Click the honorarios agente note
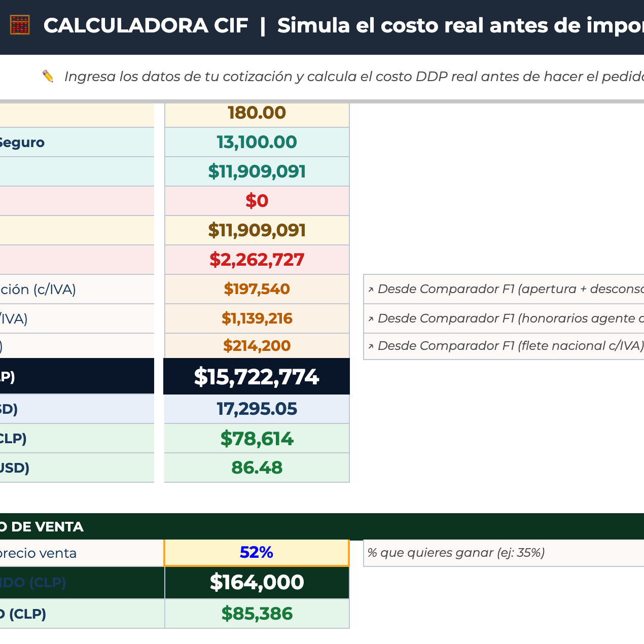 click(x=504, y=318)
